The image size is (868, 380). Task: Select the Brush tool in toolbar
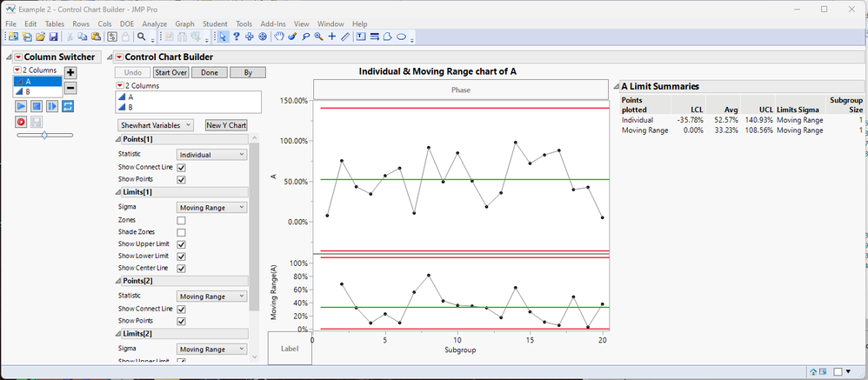coord(292,37)
